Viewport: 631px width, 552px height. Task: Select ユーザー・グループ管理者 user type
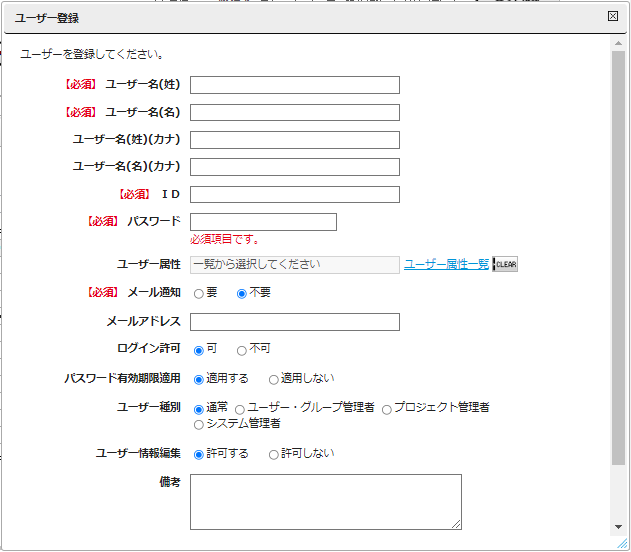click(240, 410)
